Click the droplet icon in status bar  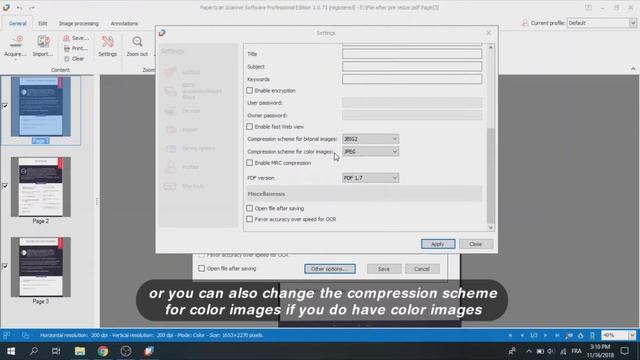pyautogui.click(x=581, y=336)
